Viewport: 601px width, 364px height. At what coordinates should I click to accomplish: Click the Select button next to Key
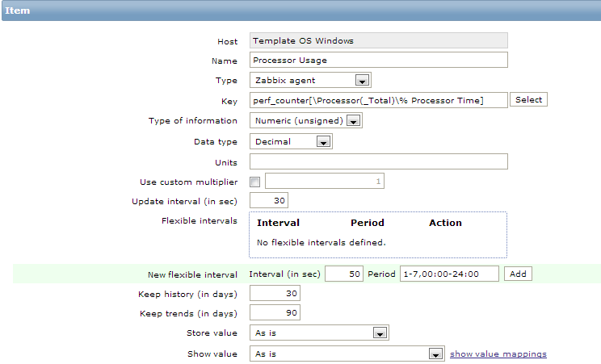[529, 99]
